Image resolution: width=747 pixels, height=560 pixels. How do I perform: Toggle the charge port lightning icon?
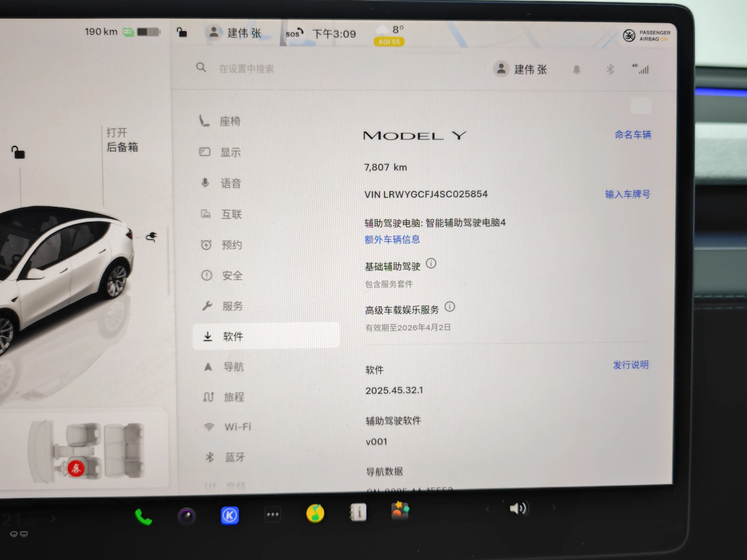[152, 237]
